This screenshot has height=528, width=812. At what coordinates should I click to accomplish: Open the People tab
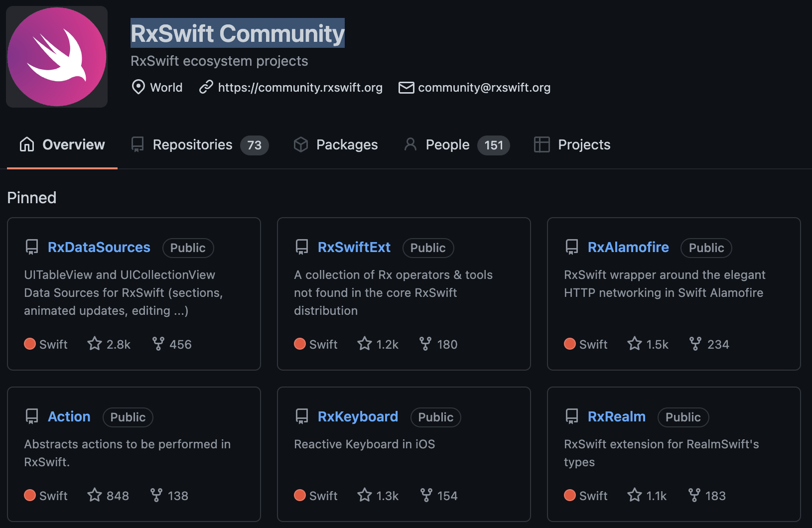pyautogui.click(x=456, y=144)
